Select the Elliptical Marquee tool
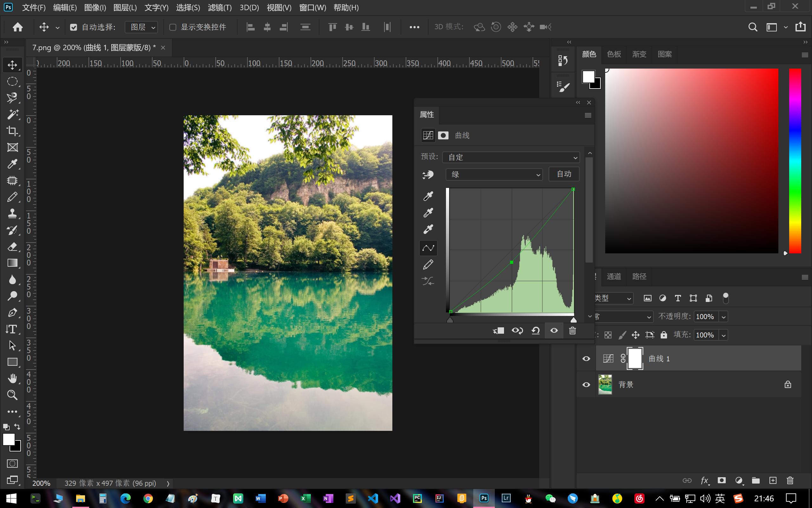The image size is (812, 508). 12,81
